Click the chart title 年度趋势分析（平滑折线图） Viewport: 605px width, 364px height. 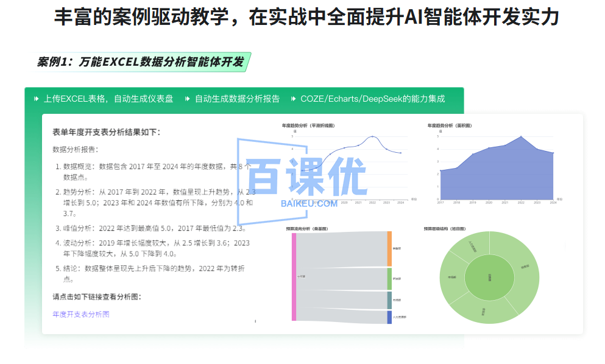308,125
